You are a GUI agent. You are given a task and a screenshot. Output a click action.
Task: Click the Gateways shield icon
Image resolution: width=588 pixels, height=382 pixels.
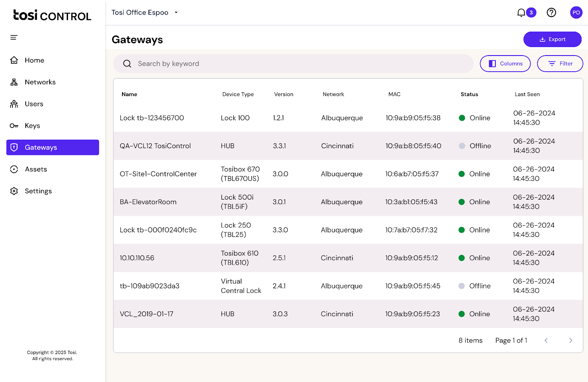(x=14, y=147)
